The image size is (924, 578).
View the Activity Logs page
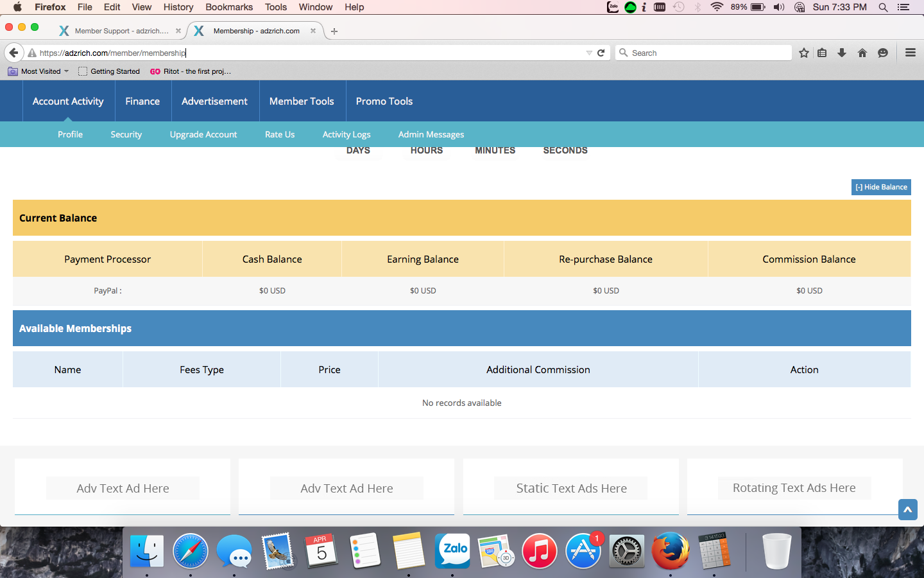point(346,134)
